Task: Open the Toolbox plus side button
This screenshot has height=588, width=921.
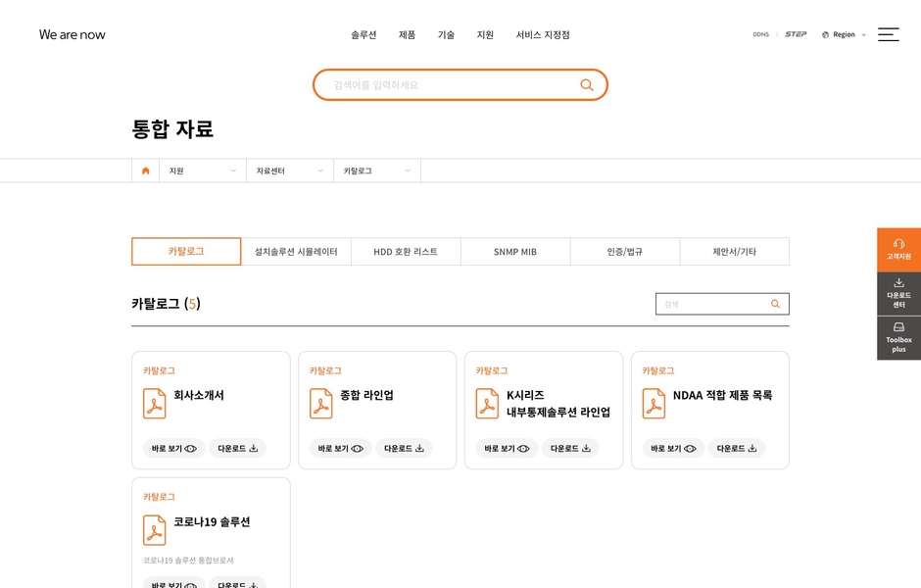Action: [x=898, y=338]
